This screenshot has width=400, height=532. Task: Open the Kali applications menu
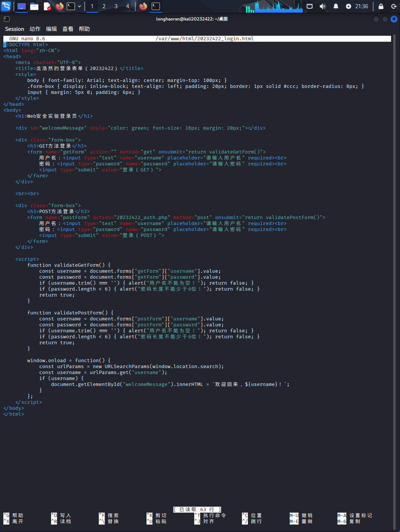coord(6,6)
